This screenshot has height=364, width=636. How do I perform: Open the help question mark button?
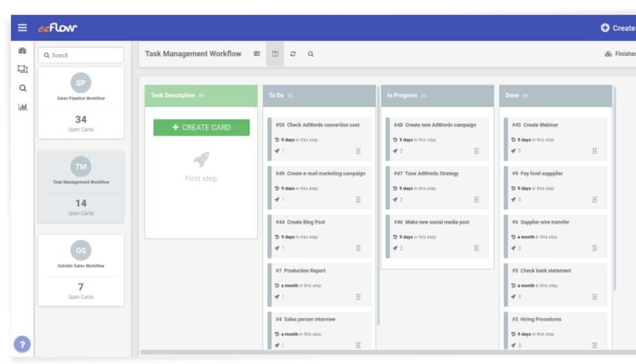[23, 345]
